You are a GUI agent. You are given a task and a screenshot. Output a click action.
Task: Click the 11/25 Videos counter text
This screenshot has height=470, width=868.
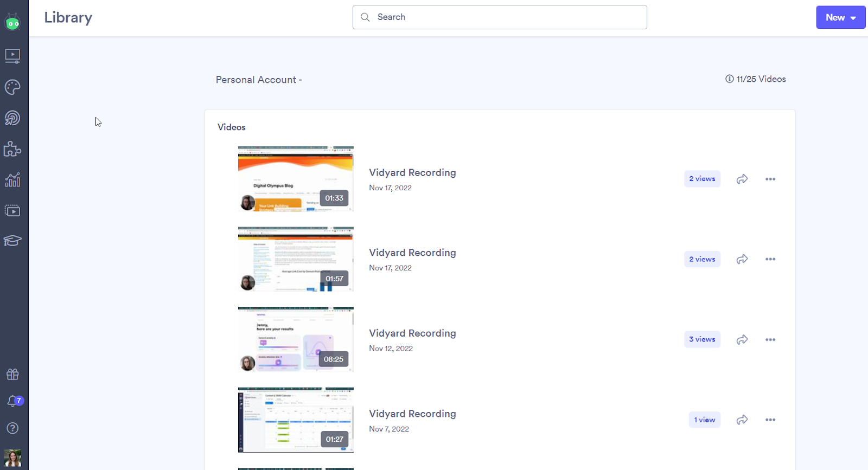[761, 79]
